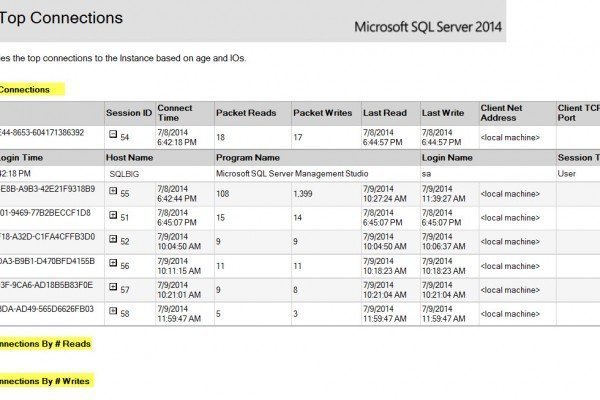This screenshot has width=600, height=400.
Task: Open the Connections By # Writes section
Action: click(45, 381)
